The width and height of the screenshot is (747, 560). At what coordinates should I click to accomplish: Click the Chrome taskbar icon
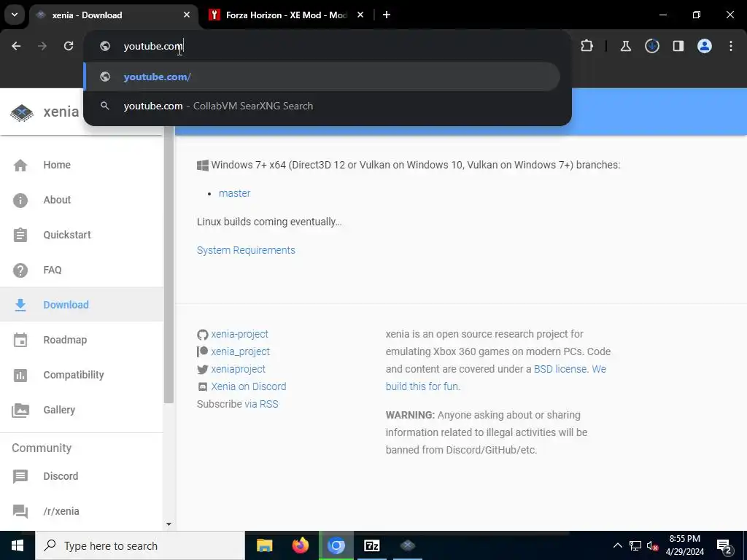click(x=336, y=545)
